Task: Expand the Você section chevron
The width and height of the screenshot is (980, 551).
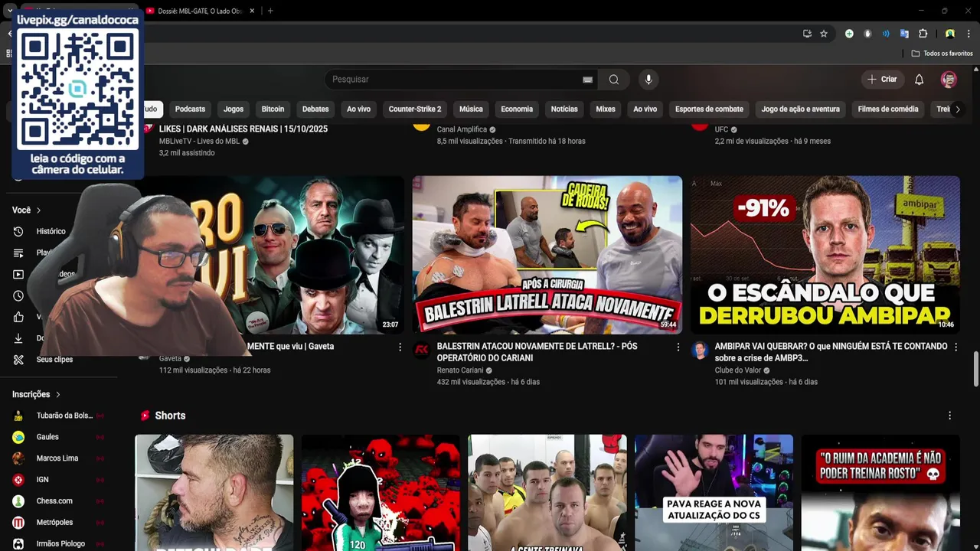Action: 38,210
